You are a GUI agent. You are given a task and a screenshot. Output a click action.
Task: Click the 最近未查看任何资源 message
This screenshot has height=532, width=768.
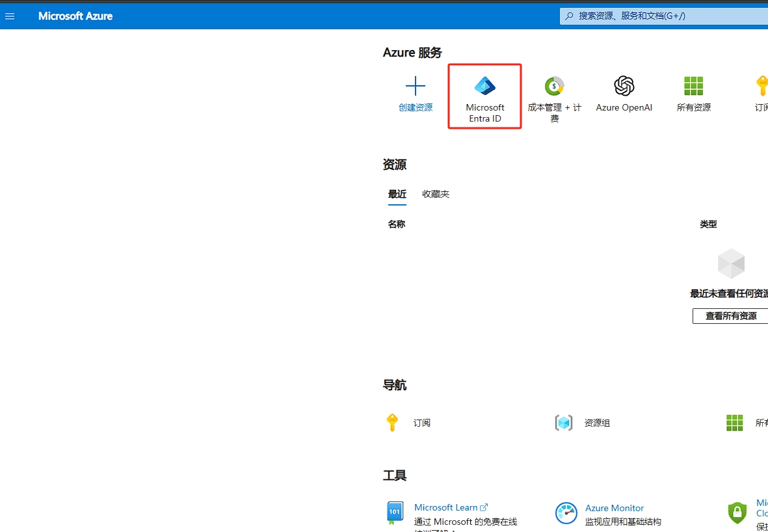(x=729, y=293)
